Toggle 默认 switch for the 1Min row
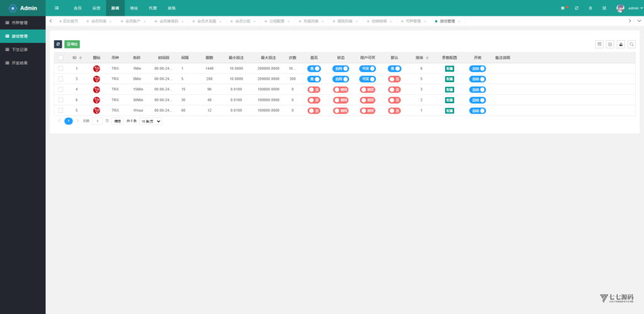Image resolution: width=644 pixels, height=314 pixels. (x=394, y=68)
